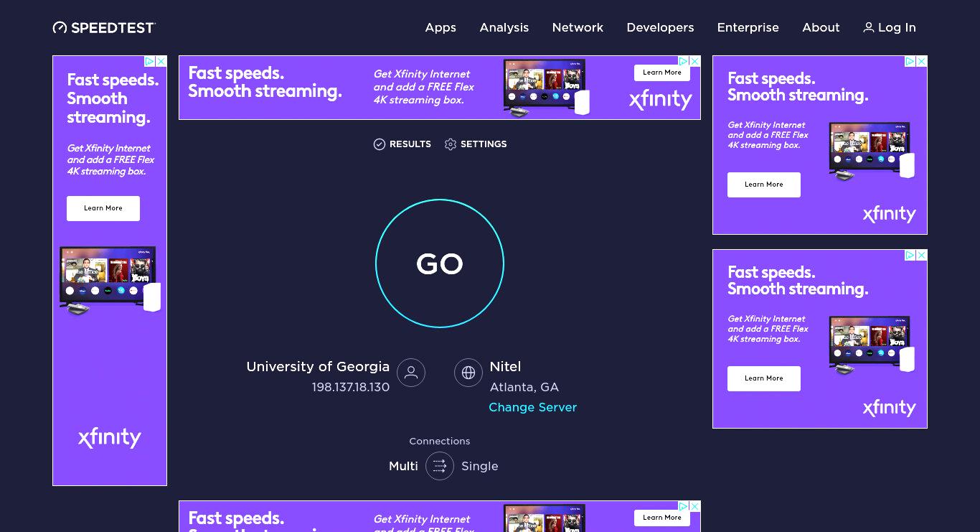Click the TV image in the lower-right ad
This screenshot has width=980, height=532.
pos(872,345)
